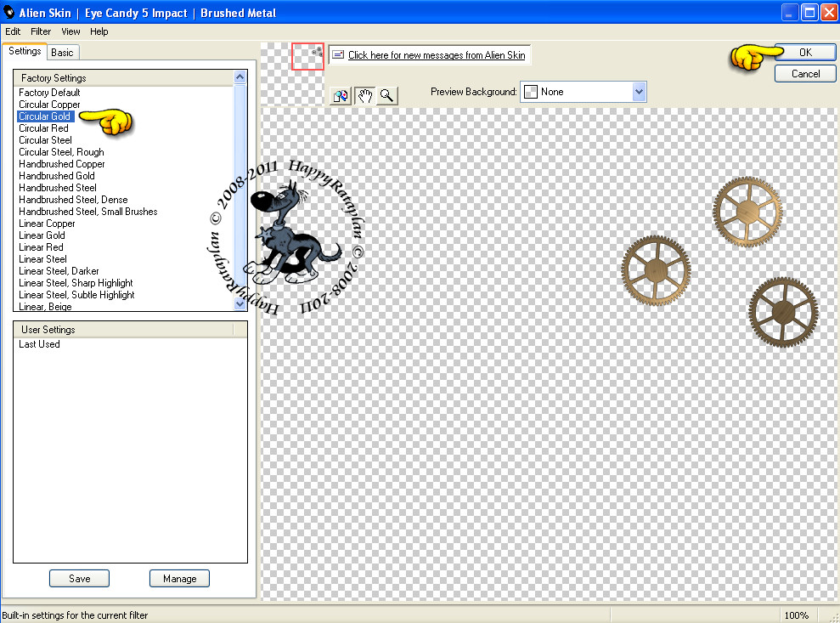Select the Circular Steel preset
This screenshot has height=623, width=840.
click(45, 140)
